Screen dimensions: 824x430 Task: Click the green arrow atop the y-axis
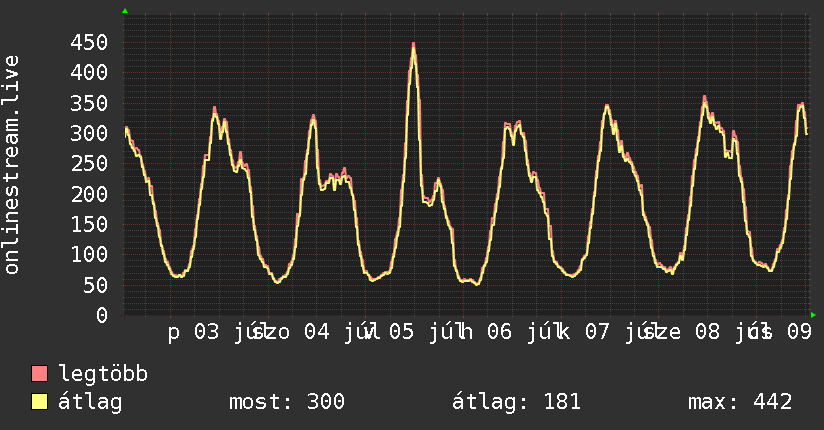(x=125, y=11)
